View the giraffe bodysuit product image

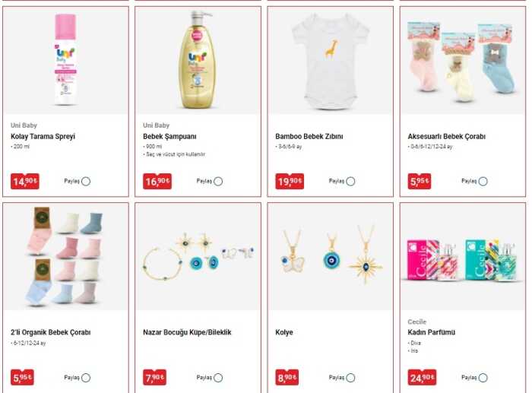tap(331, 61)
